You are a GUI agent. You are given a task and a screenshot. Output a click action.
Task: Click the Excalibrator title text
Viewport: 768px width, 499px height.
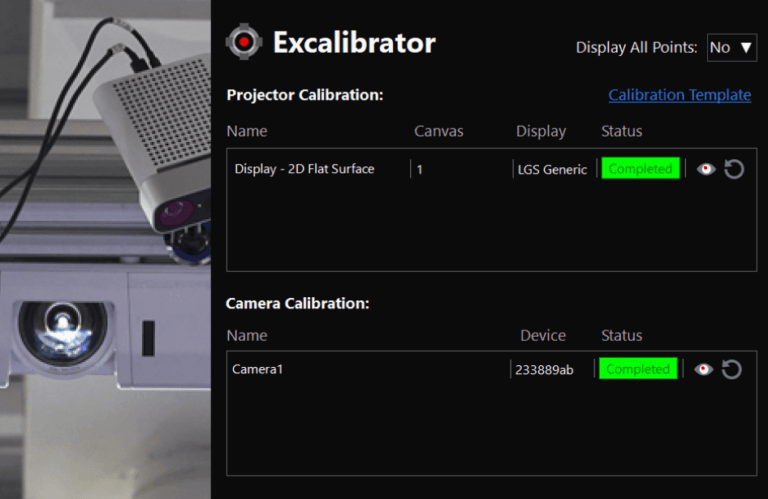354,43
